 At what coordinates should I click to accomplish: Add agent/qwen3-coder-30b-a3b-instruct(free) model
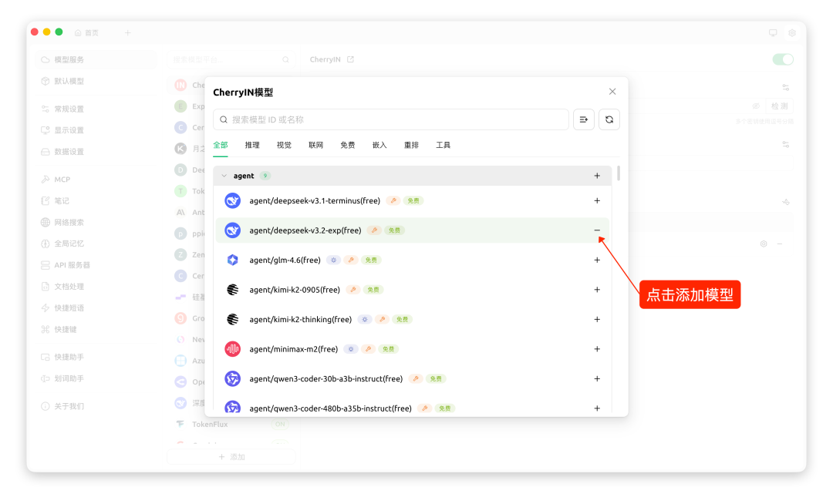coord(597,379)
